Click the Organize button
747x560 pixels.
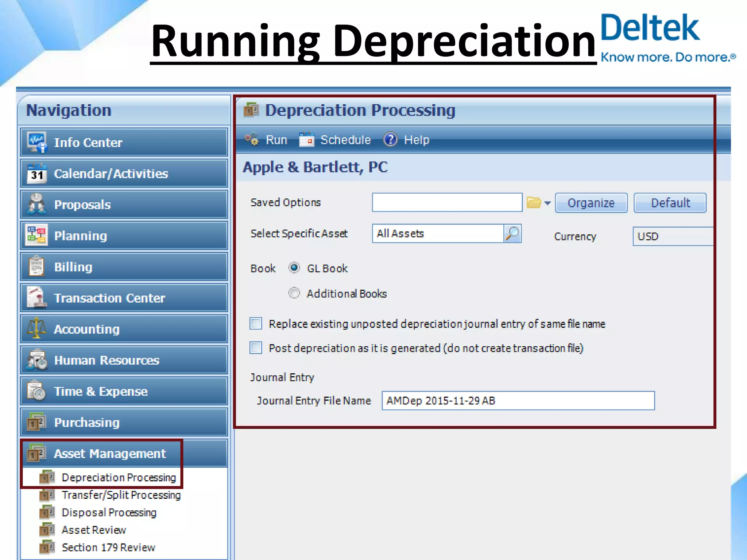(591, 203)
